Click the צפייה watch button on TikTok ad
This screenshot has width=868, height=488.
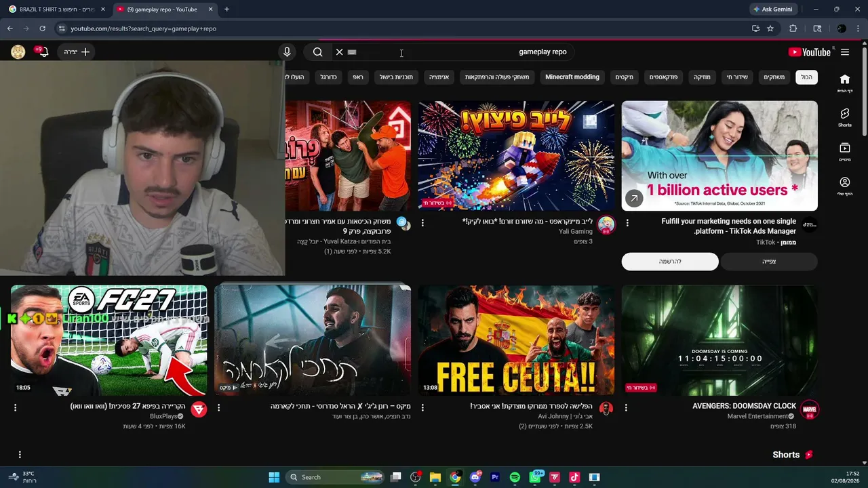click(x=769, y=262)
